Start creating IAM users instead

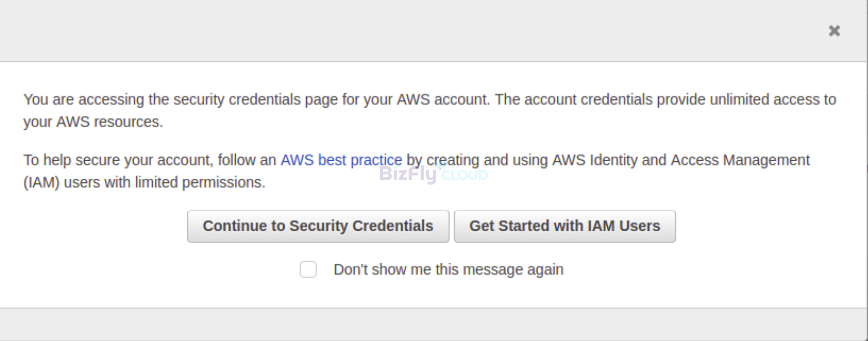coord(564,226)
